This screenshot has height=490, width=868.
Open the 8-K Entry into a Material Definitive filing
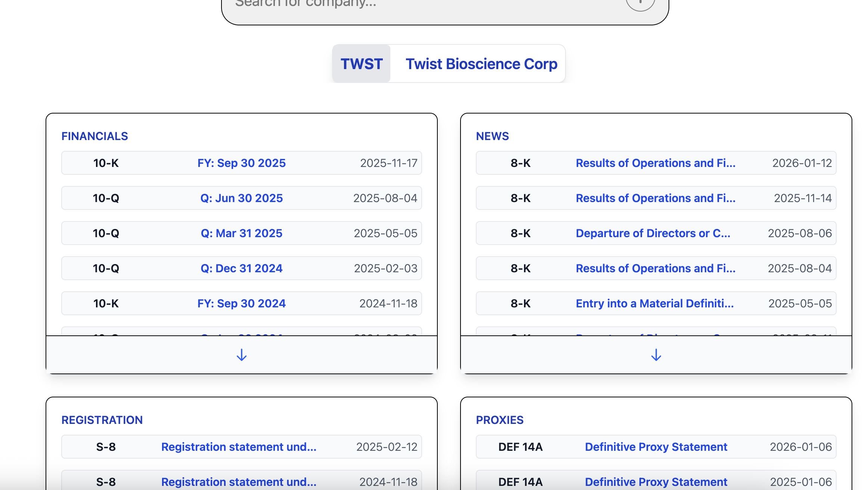click(655, 303)
